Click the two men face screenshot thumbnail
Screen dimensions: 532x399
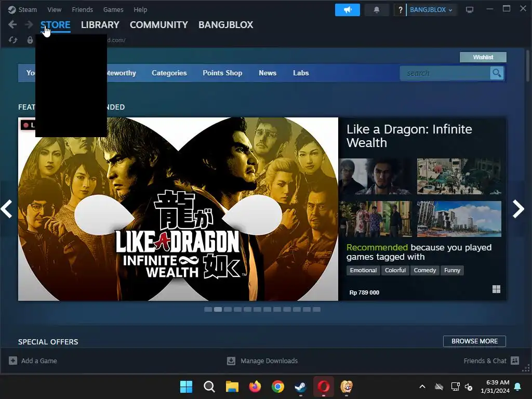[376, 177]
